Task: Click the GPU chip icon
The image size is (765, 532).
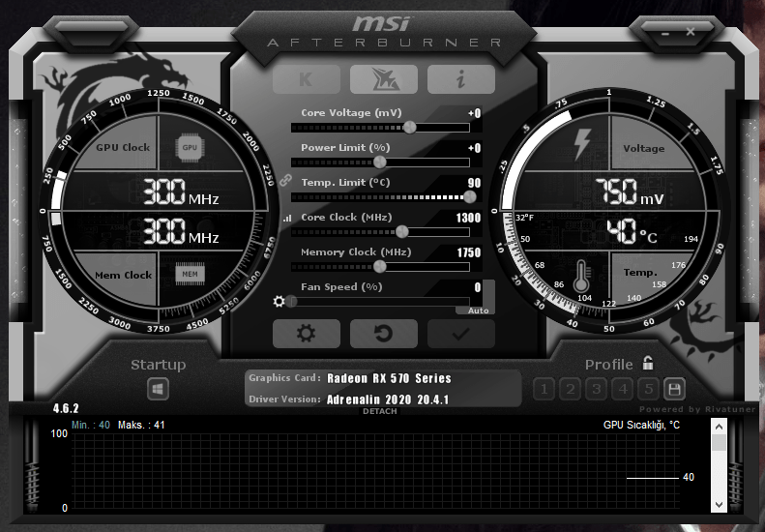Action: (190, 147)
